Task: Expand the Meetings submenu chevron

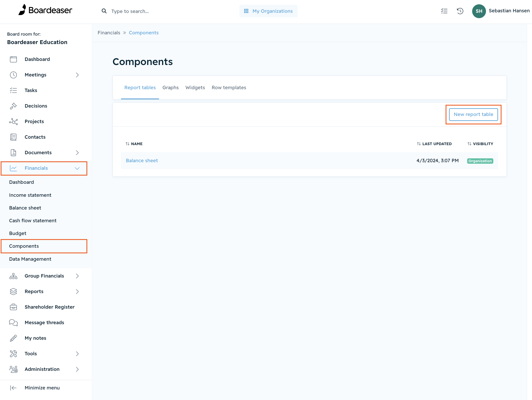Action: [77, 75]
